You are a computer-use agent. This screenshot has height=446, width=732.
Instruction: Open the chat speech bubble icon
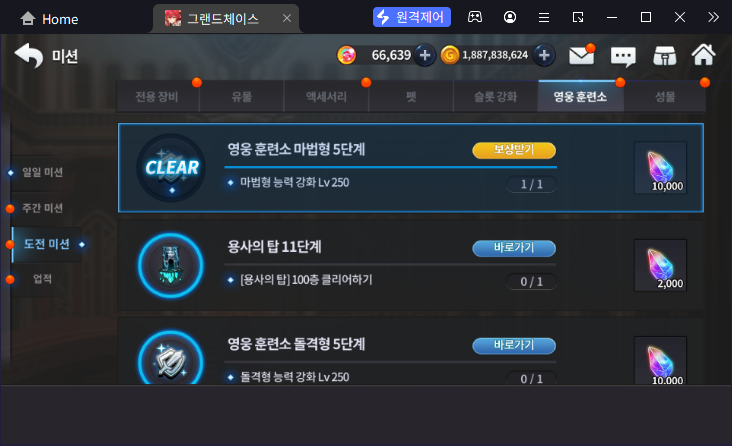pyautogui.click(x=623, y=57)
